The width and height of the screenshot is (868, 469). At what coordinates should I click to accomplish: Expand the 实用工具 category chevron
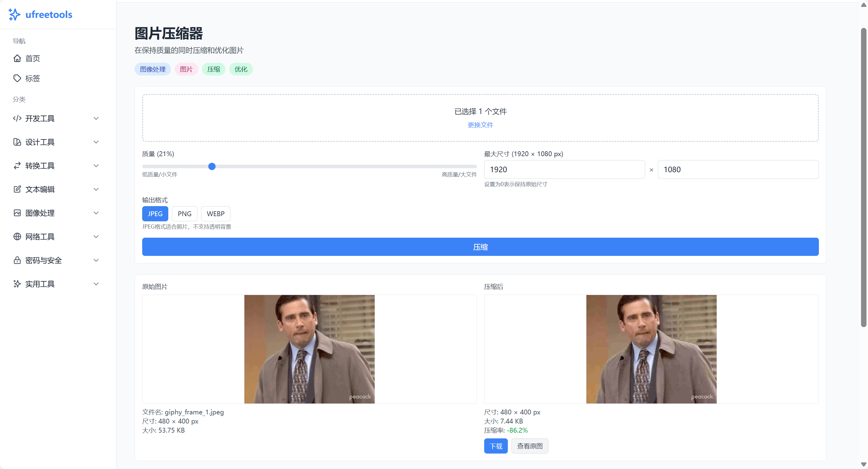point(96,284)
